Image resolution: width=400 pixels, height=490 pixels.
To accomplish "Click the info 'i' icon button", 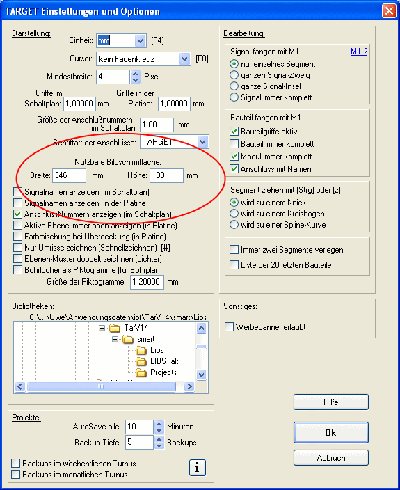I will click(x=197, y=467).
